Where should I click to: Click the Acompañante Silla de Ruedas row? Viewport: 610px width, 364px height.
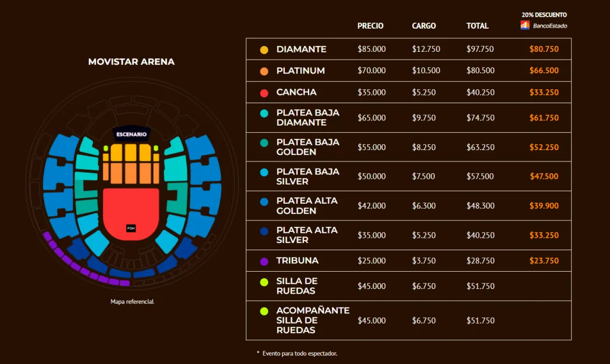409,321
